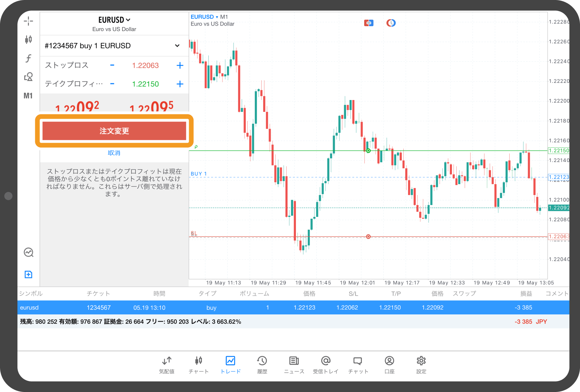
Task: Edit the stop loss field 1.22063
Action: 145,65
